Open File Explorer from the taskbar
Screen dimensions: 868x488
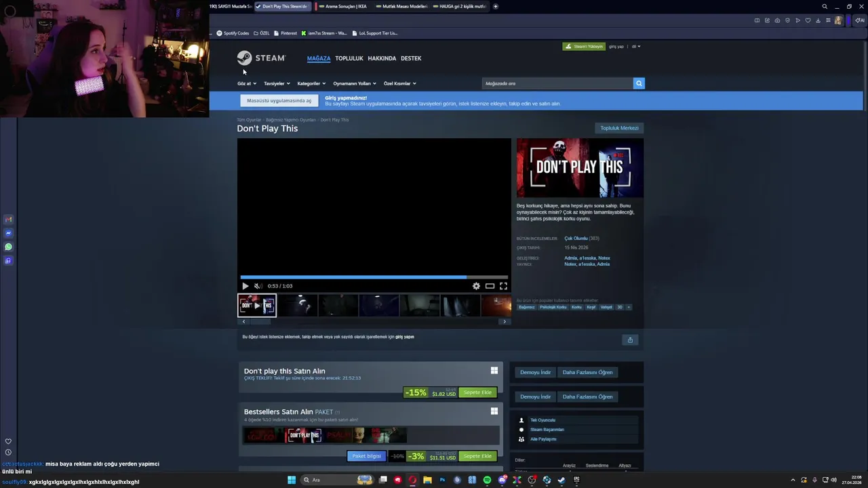click(x=427, y=480)
